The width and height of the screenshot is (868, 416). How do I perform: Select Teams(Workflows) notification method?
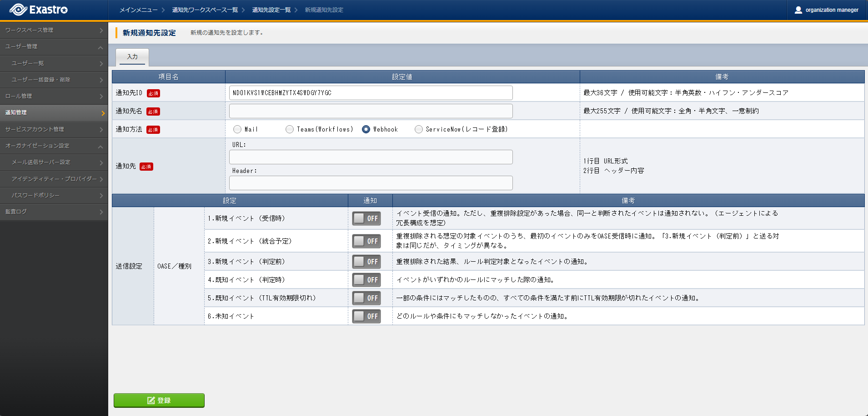pos(290,129)
